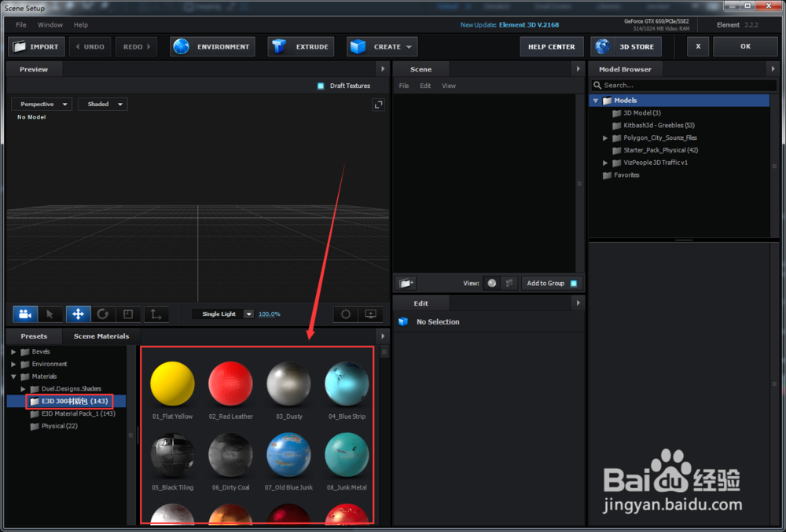Viewport: 786px width, 532px height.
Task: Select the Physical (22) materials folder
Action: (x=53, y=426)
